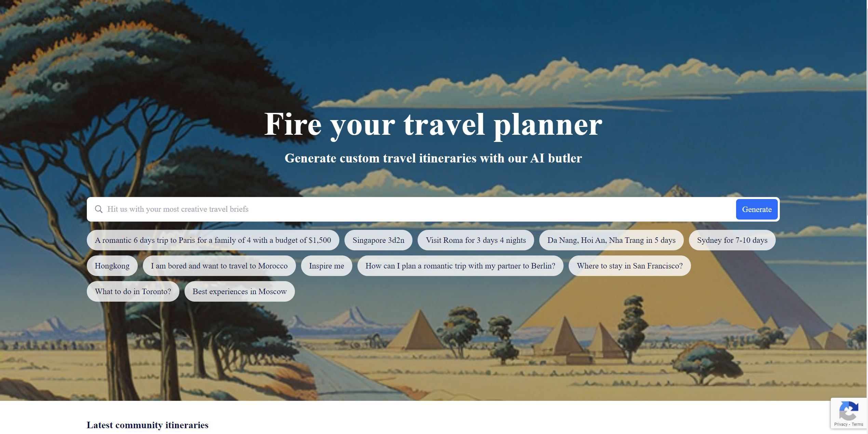This screenshot has width=868, height=434.
Task: Select 'Sydney for 7-10 days' suggestion chip
Action: (x=732, y=239)
